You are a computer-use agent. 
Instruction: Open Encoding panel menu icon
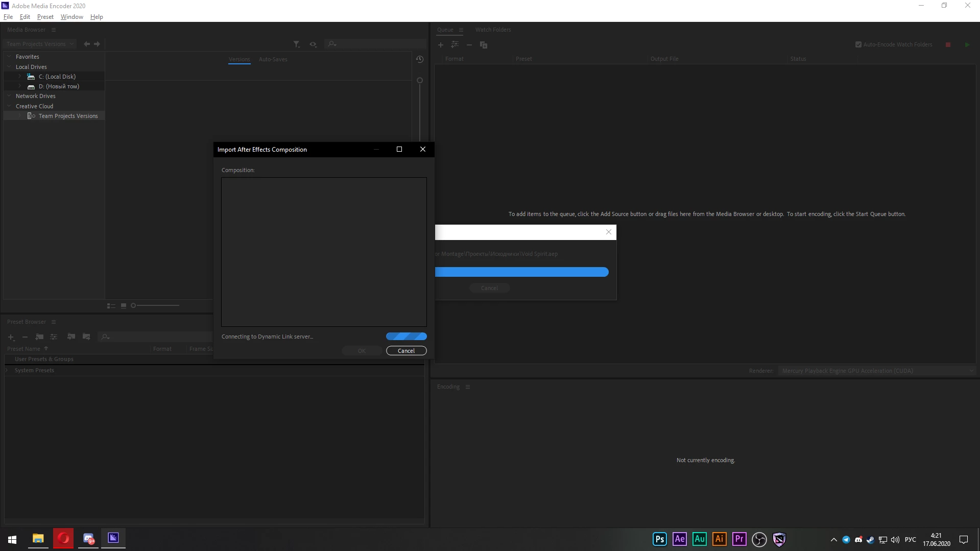pos(468,387)
